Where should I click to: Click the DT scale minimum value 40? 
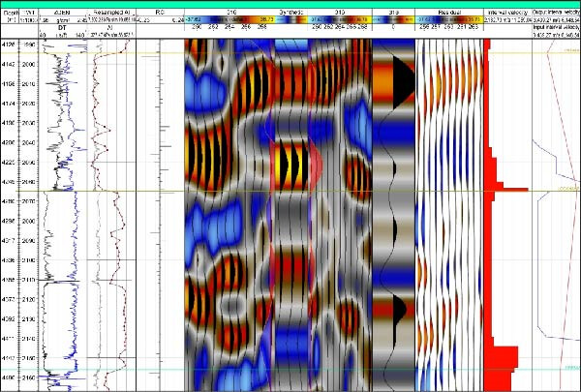point(43,35)
